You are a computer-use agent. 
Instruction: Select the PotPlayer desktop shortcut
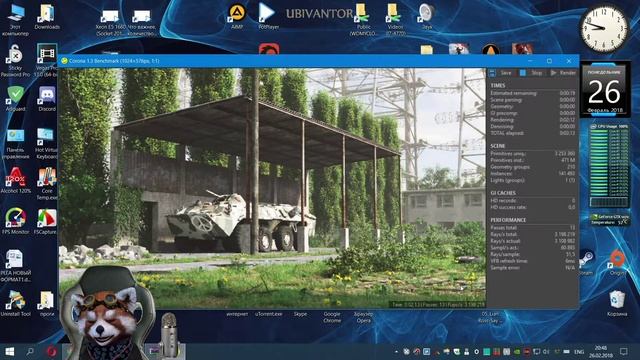pos(268,17)
